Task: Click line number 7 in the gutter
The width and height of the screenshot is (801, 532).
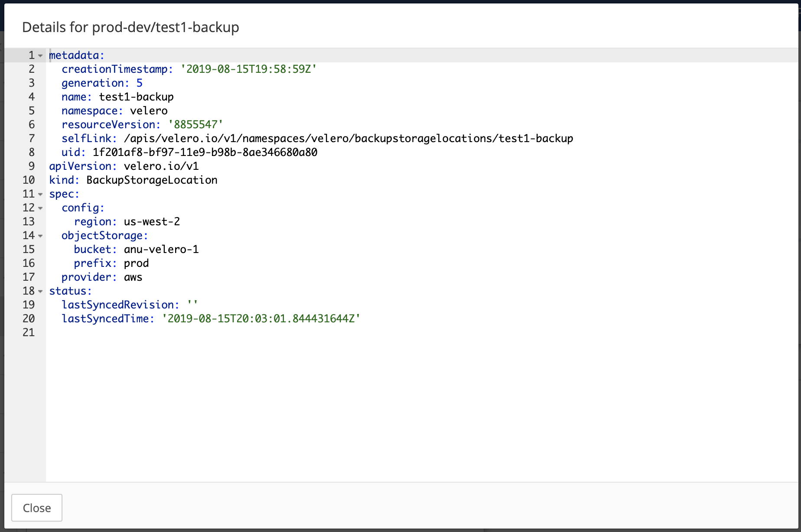Action: [x=32, y=139]
